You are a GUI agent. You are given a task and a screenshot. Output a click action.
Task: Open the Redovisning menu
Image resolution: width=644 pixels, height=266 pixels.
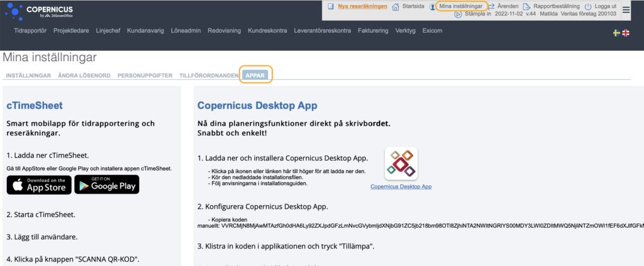tap(225, 30)
